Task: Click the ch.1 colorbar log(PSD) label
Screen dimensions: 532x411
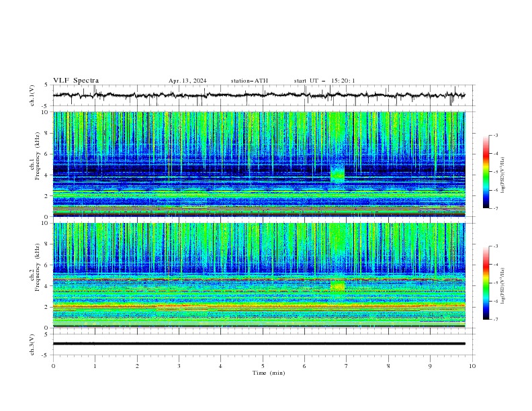Action: [503, 175]
